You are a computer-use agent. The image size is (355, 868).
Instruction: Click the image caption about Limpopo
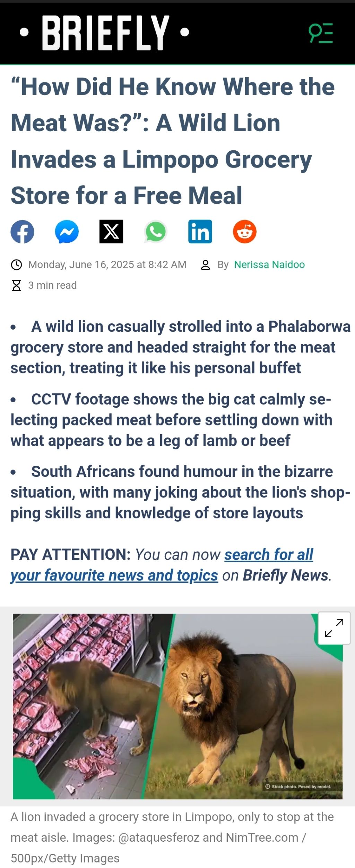172,838
